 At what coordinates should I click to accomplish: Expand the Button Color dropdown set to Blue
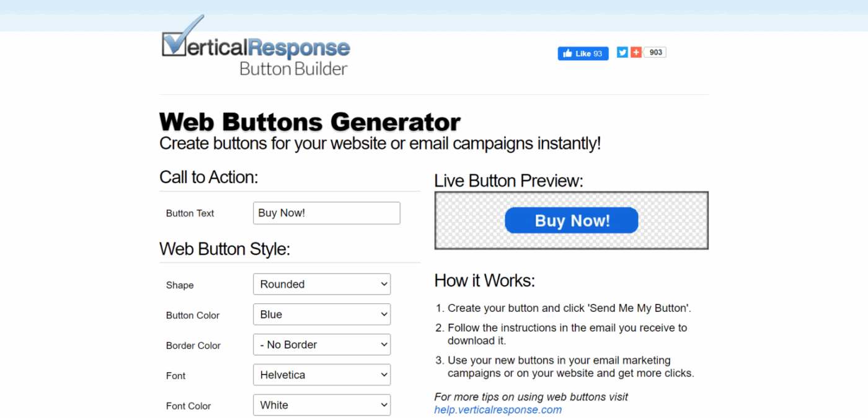click(x=322, y=314)
